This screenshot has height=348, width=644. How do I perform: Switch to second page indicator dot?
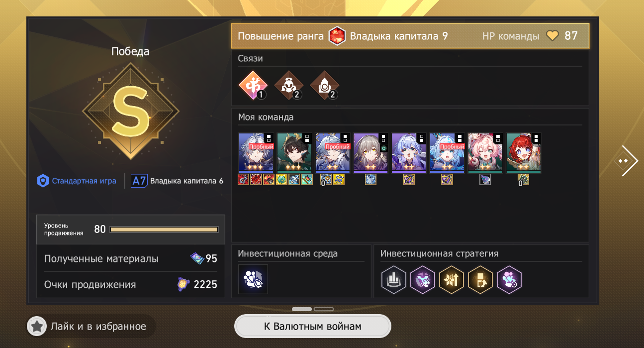[324, 309]
